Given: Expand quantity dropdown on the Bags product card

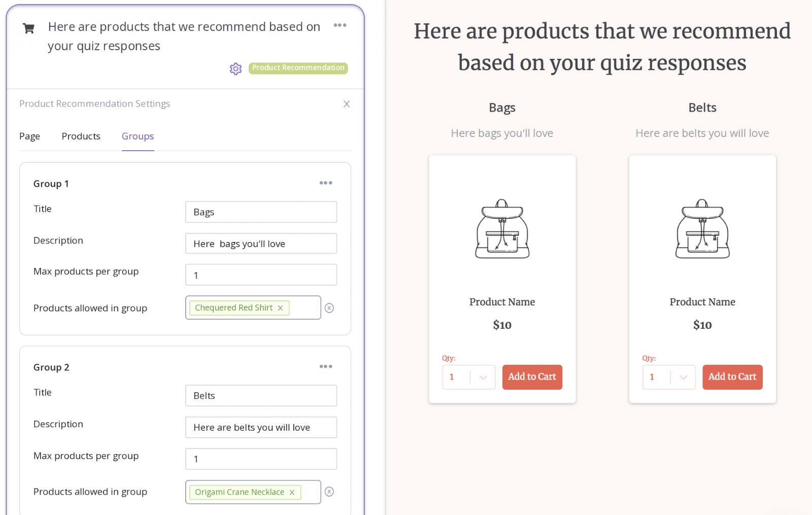Looking at the screenshot, I should click(483, 377).
